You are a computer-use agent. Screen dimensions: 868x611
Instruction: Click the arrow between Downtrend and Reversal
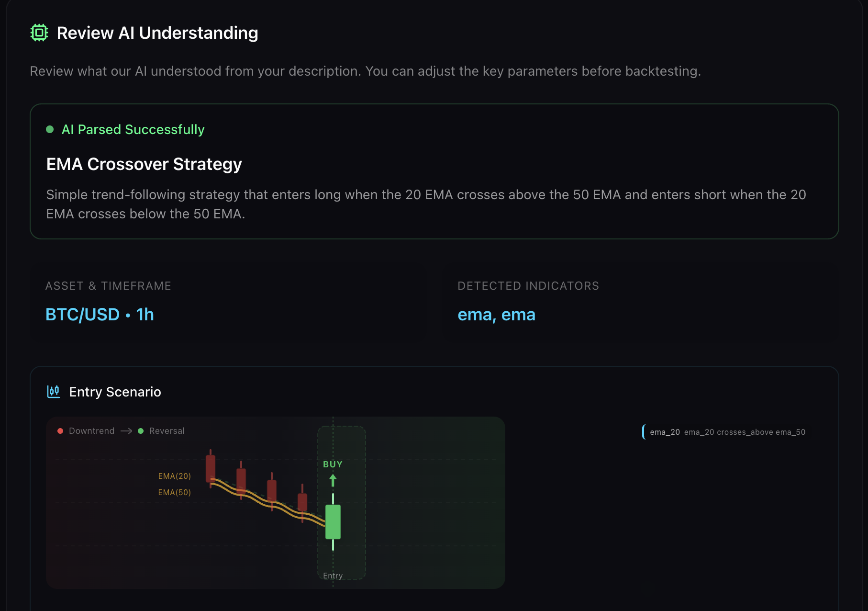click(126, 431)
